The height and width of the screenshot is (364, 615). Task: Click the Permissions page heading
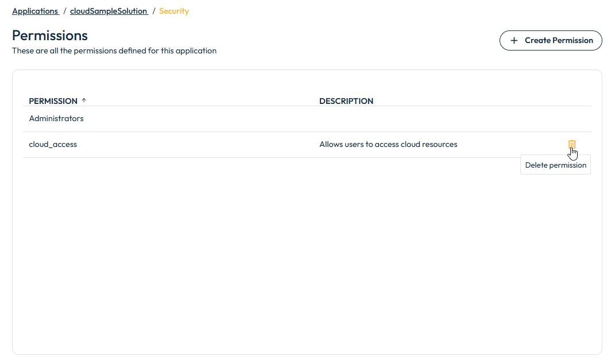50,36
